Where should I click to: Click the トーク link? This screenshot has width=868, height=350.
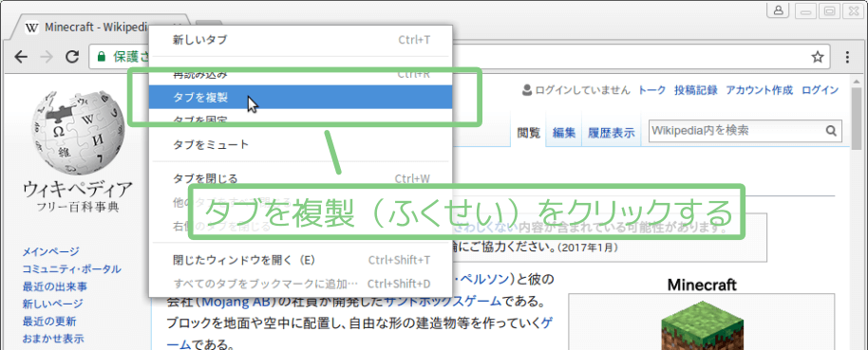click(652, 90)
